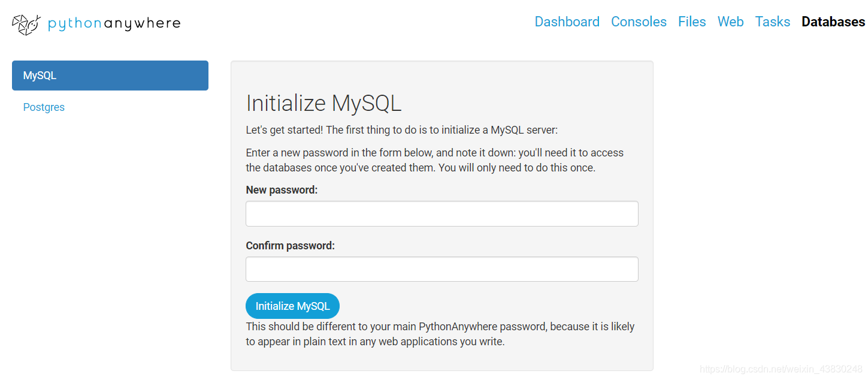Viewport: 868px width, 380px height.
Task: Click the 'Enter a new password' instruction paragraph
Action: point(434,160)
